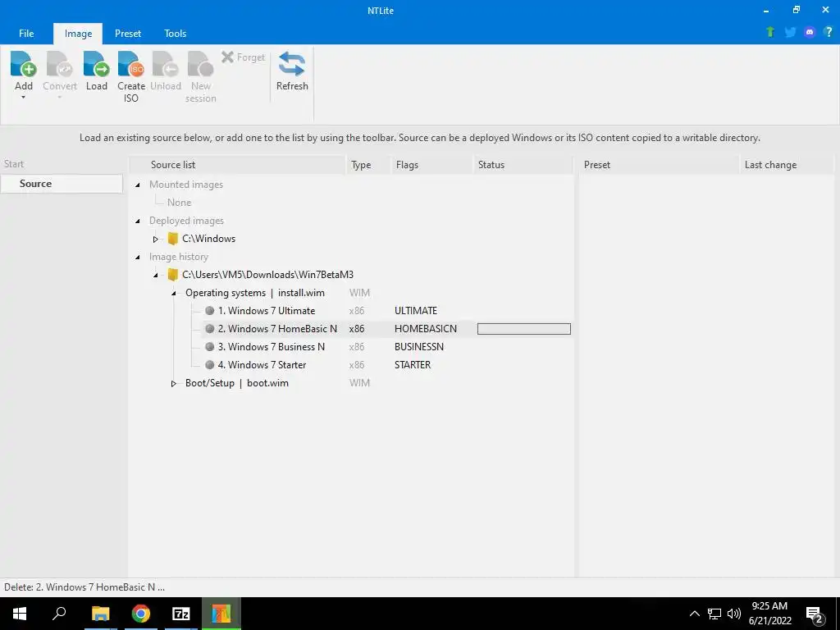This screenshot has width=840, height=630.
Task: Click the Type column header
Action: click(368, 164)
